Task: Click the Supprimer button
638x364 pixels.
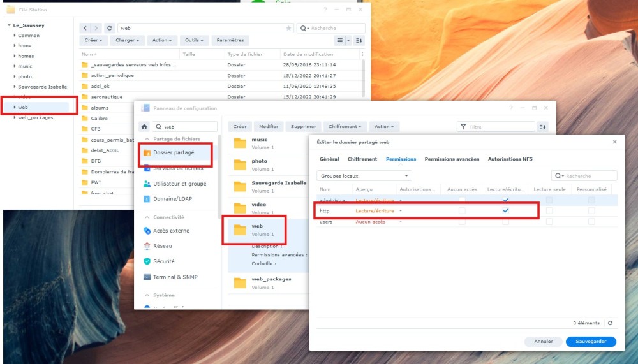Action: [303, 127]
